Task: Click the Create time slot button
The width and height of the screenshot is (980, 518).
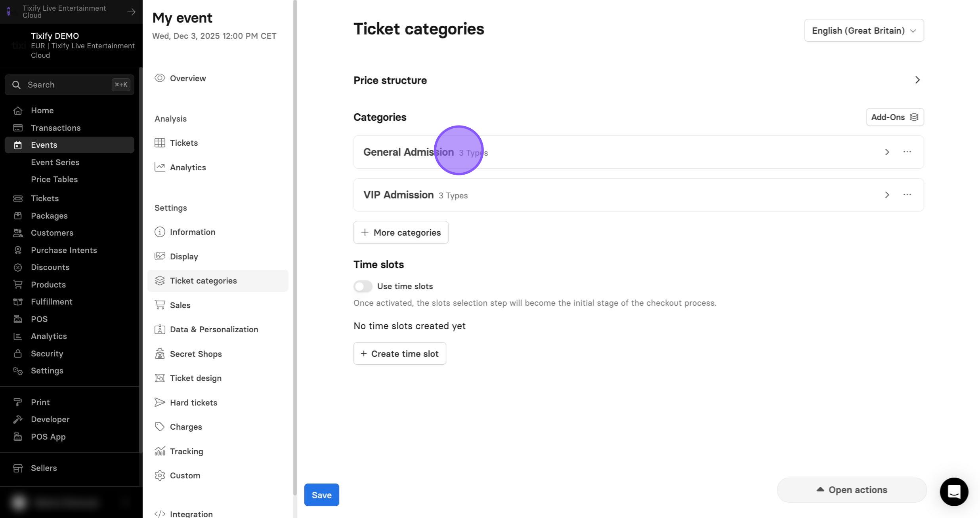Action: point(399,354)
